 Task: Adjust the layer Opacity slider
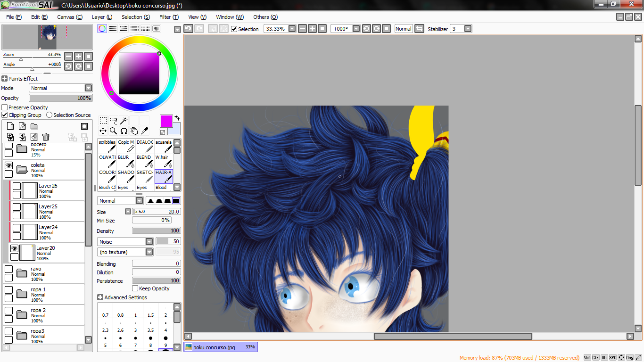[61, 98]
